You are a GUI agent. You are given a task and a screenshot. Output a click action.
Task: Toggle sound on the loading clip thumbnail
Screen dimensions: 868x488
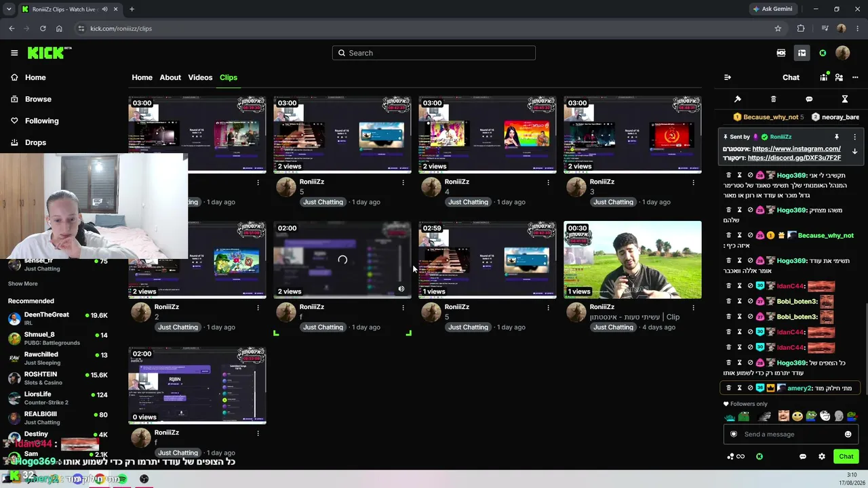coord(401,289)
